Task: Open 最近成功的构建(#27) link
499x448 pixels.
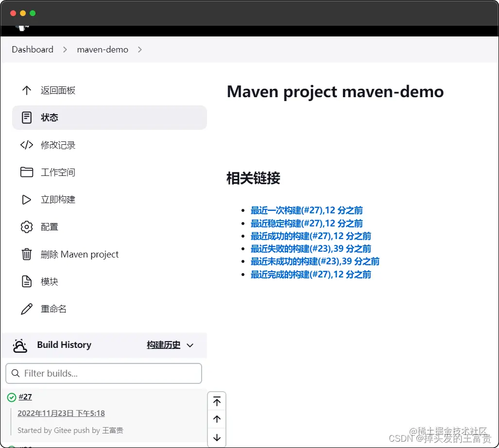Action: coord(310,236)
